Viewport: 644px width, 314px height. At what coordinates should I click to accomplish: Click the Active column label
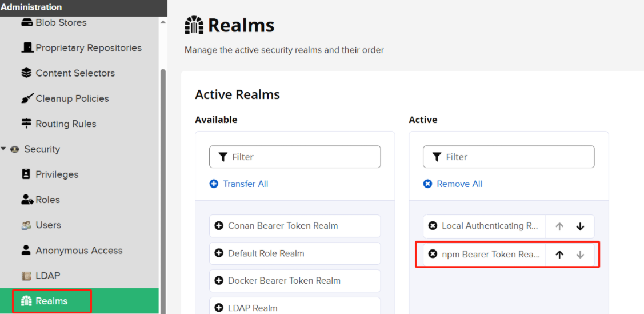(423, 120)
